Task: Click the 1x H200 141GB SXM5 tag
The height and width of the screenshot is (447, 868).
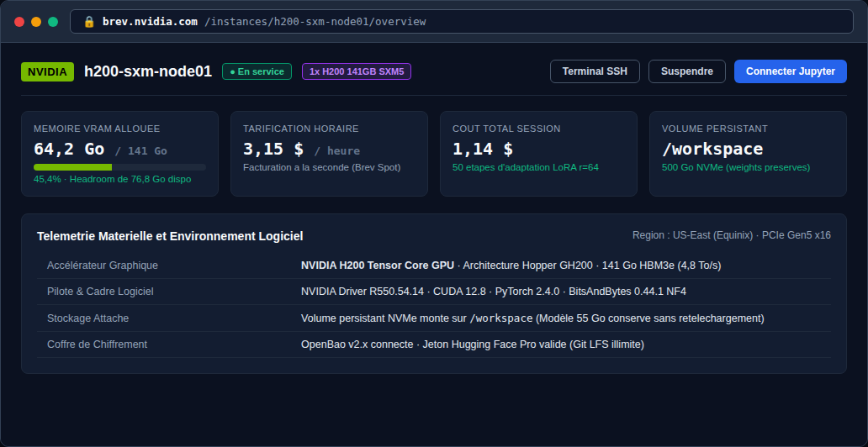Action: [357, 71]
